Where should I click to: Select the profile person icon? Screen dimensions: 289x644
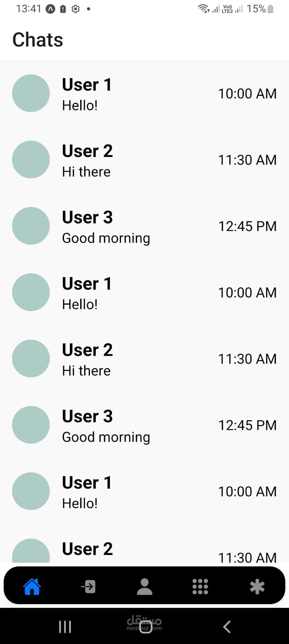[x=144, y=586]
